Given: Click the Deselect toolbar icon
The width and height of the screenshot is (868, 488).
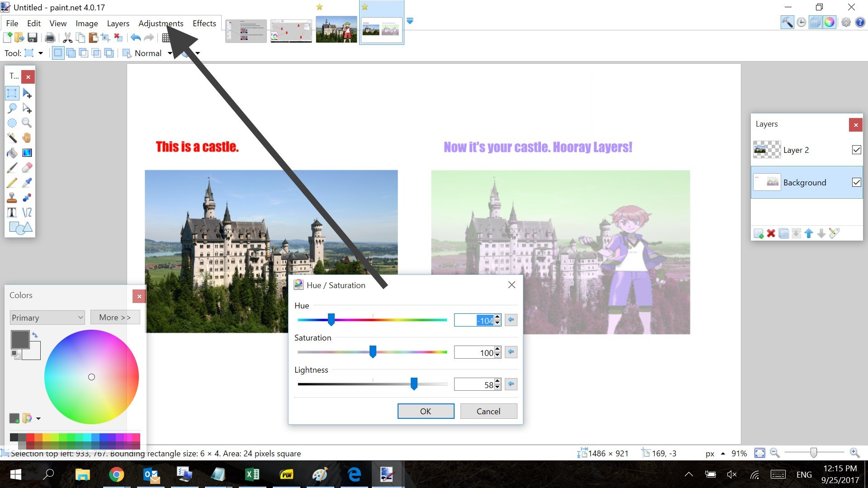Looking at the screenshot, I should click(118, 38).
